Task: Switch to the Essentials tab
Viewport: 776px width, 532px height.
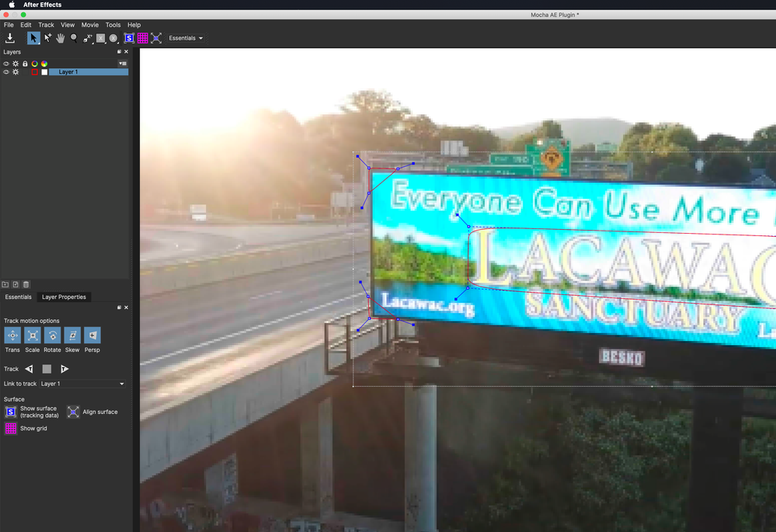Action: (19, 297)
